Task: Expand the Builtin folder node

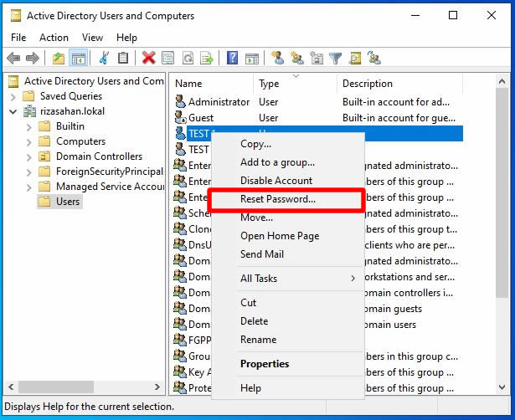Action: click(29, 127)
